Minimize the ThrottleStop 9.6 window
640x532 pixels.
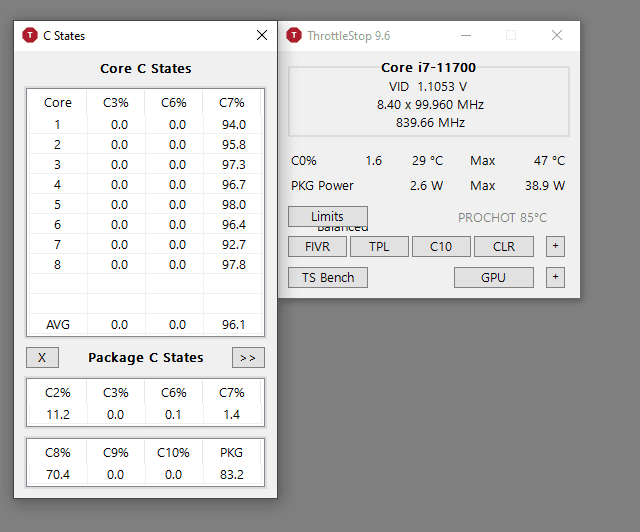465,35
